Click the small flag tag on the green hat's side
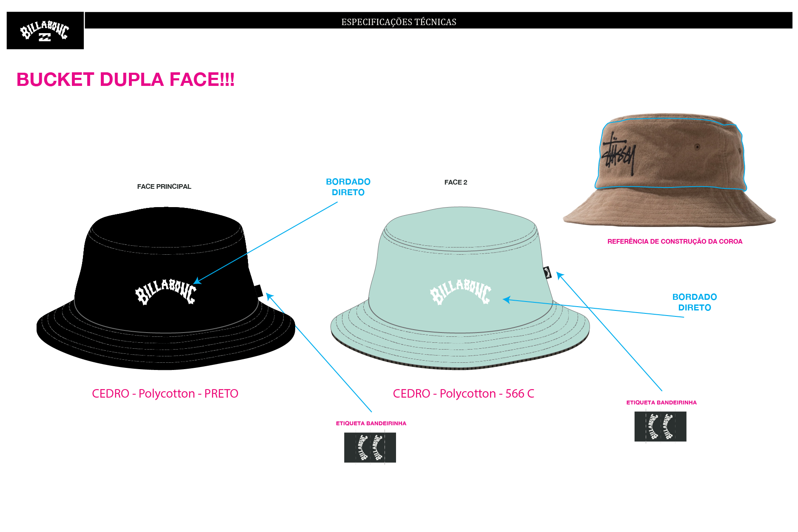 coord(547,272)
